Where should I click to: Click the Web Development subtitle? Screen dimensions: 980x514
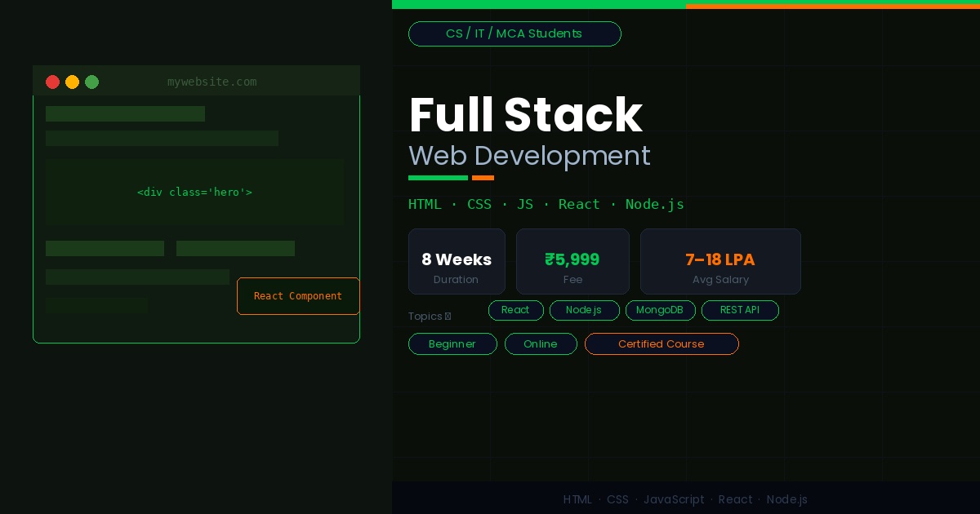529,156
